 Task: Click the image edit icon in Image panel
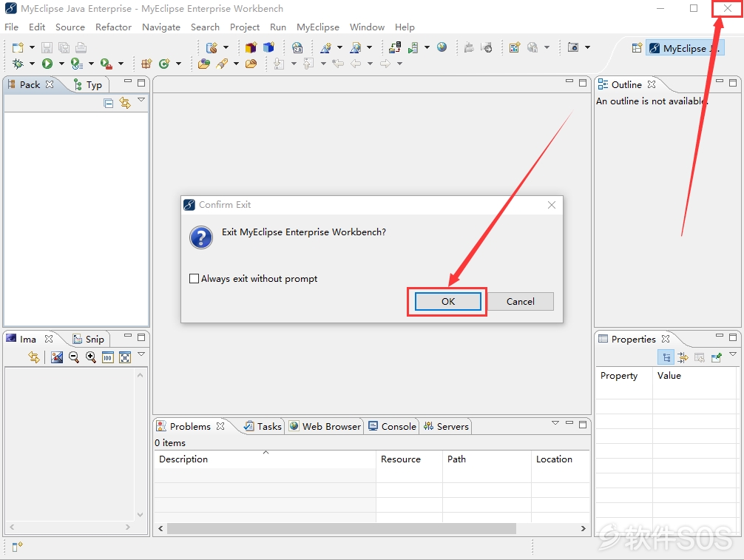56,357
